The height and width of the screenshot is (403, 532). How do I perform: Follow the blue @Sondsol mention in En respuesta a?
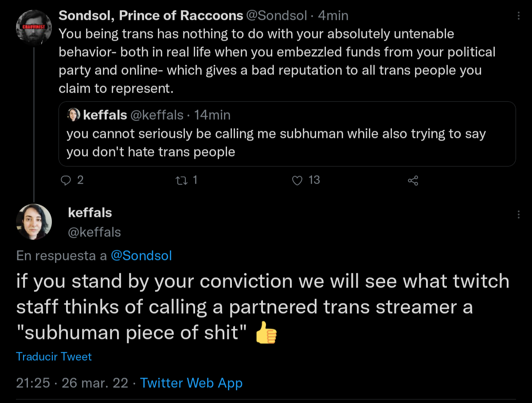(x=141, y=256)
